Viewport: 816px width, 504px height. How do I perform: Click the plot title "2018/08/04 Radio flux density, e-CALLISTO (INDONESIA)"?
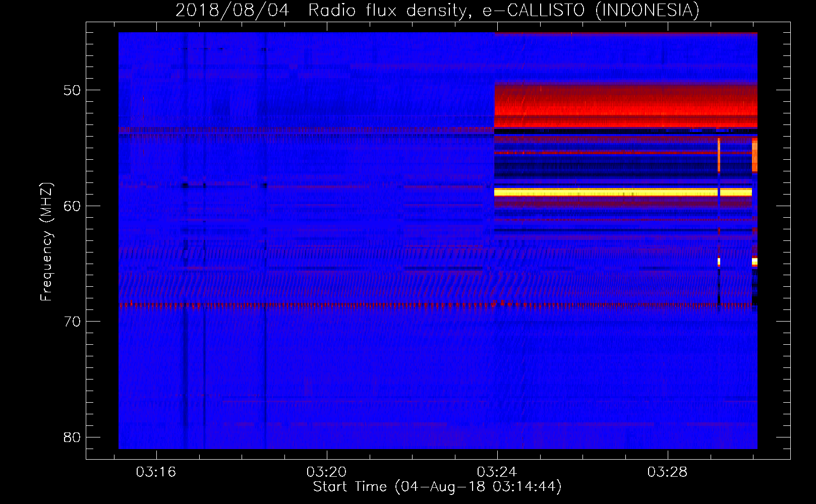[437, 10]
